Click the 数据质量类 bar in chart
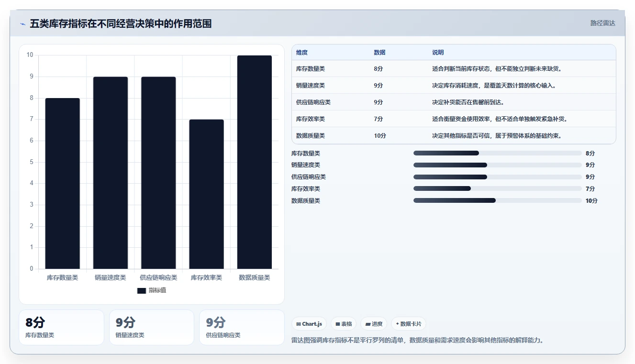The width and height of the screenshot is (635, 364). click(254, 162)
